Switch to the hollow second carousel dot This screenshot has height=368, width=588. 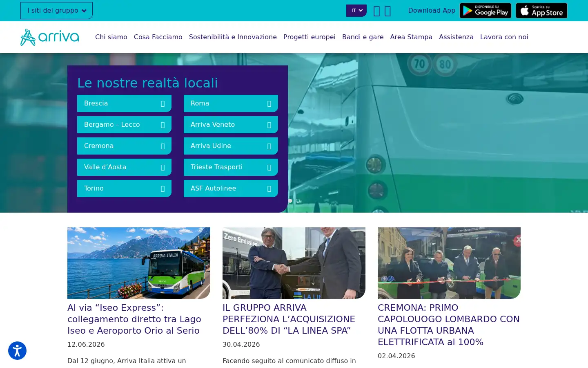[x=298, y=201]
